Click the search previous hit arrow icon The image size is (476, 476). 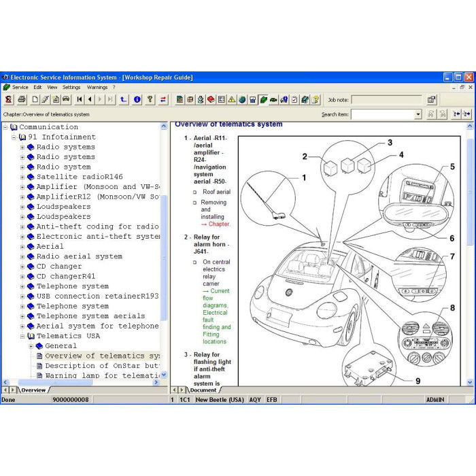coord(456,114)
